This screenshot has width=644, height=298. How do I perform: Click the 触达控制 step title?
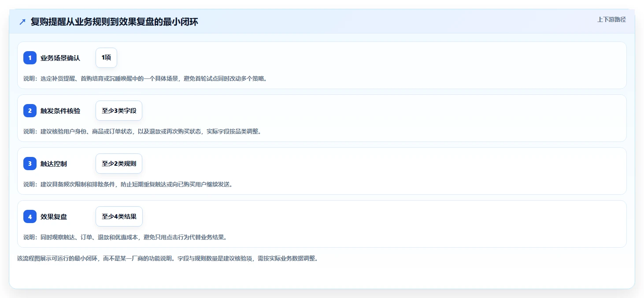[x=54, y=164]
